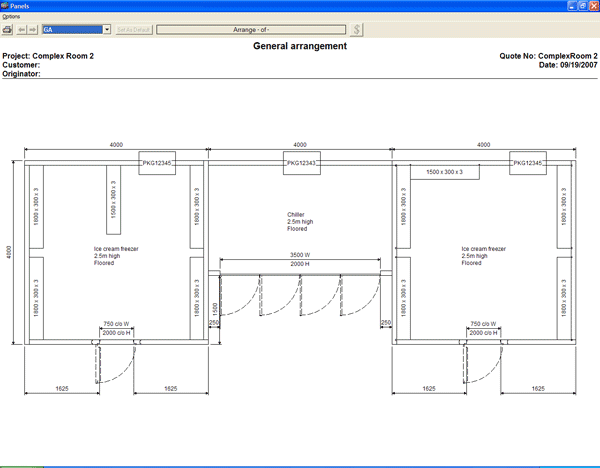Screen dimensions: 600x468
Task: Click the Panels app icon in title bar
Action: tap(6, 6)
